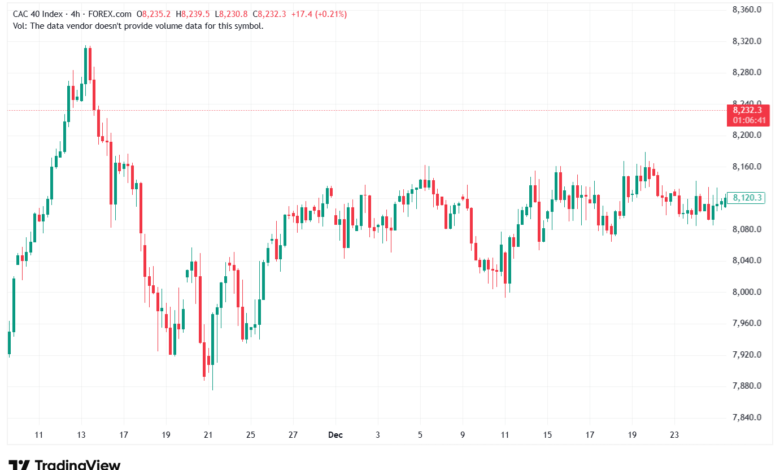Open the TradingView wordmark link
780x470 pixels.
pyautogui.click(x=78, y=464)
